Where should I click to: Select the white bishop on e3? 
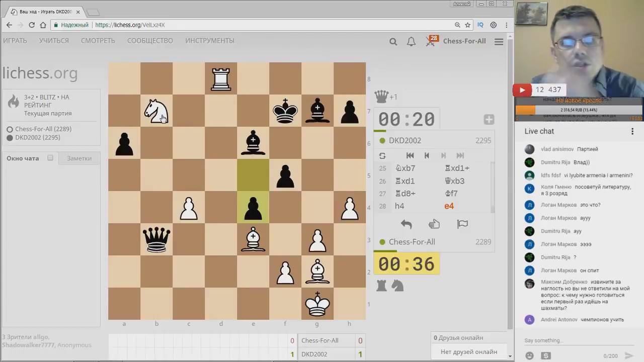coord(253,239)
